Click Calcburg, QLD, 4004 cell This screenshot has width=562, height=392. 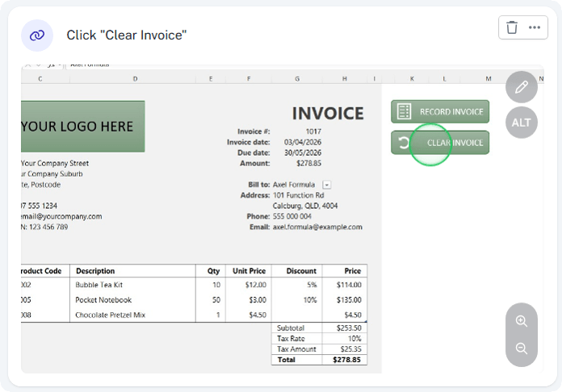pyautogui.click(x=305, y=206)
